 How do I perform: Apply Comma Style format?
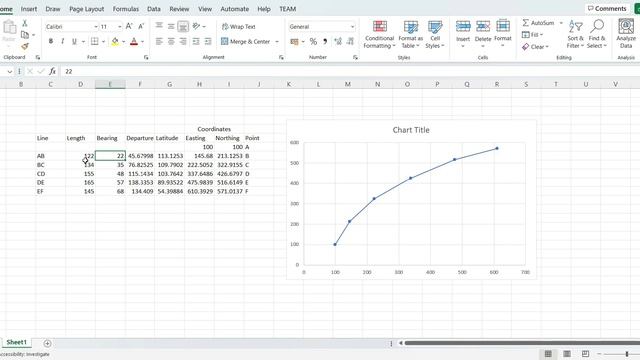[325, 41]
